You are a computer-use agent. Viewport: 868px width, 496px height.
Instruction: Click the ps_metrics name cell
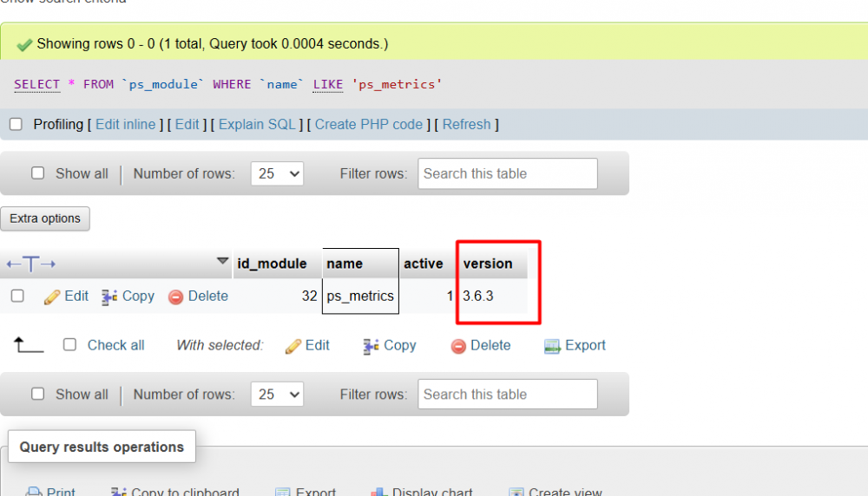[x=360, y=296]
